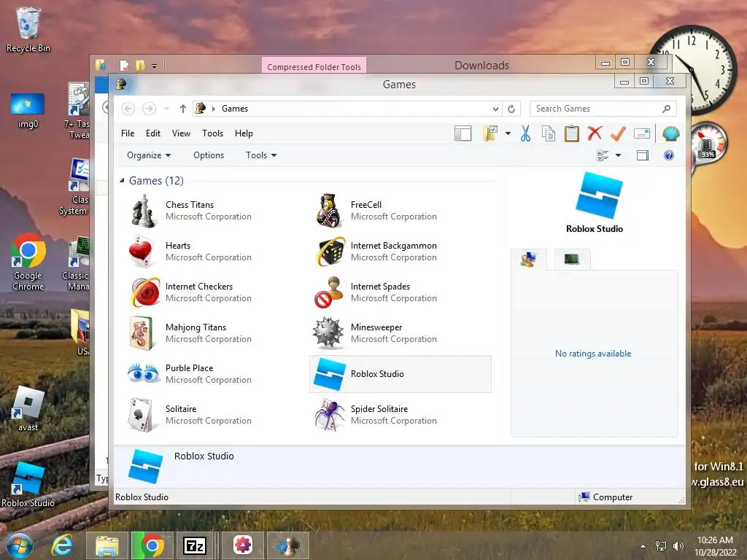Viewport: 747px width, 560px height.
Task: Click the Forward navigation arrow
Action: pos(149,109)
